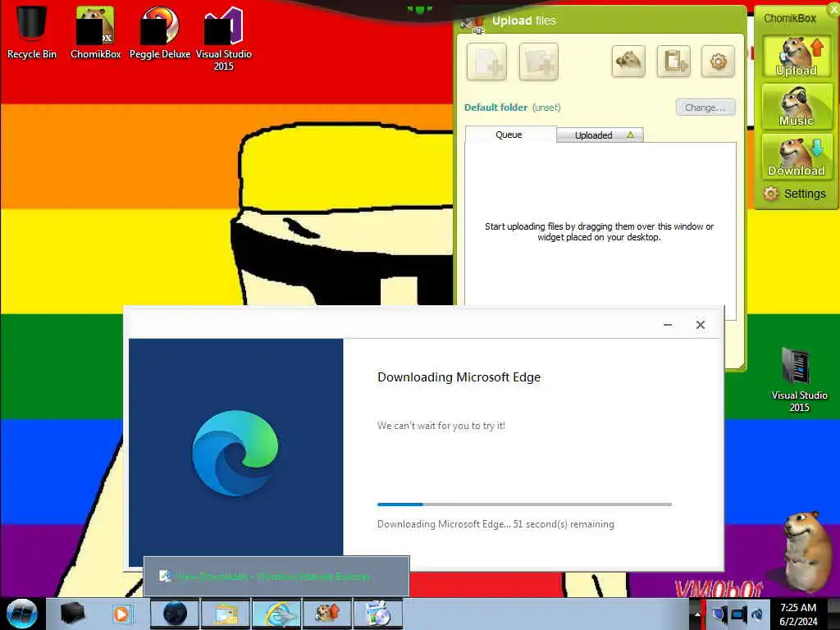
Task: Open Windows Explorer taskbar button
Action: click(226, 614)
